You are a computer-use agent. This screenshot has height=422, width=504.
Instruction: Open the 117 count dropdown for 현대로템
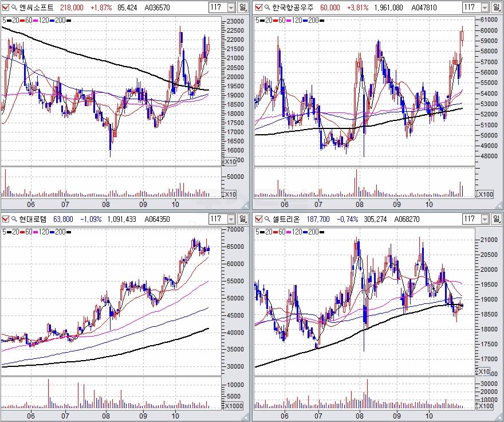pyautogui.click(x=231, y=218)
